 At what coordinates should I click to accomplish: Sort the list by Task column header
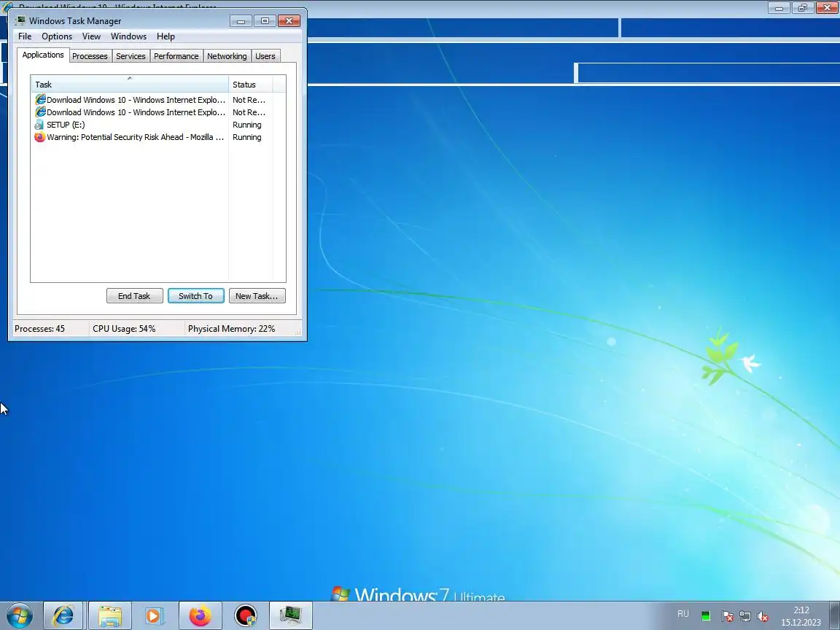pos(130,84)
